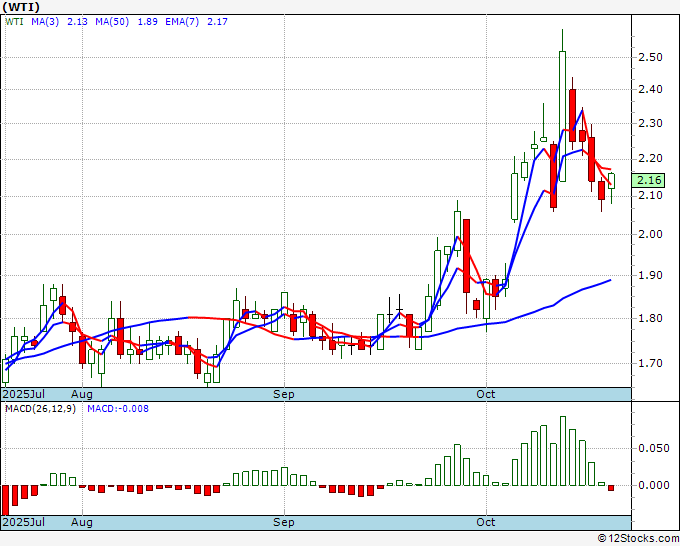Click the 2025Jul label on MACD axis
Screen dimensions: 680x546
pyautogui.click(x=23, y=522)
